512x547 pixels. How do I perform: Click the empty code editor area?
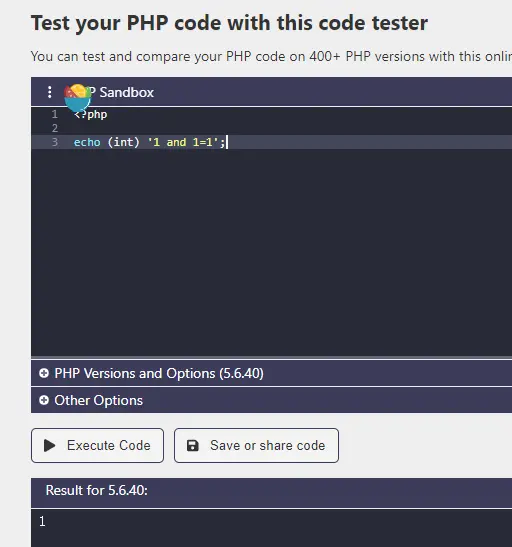point(271,251)
